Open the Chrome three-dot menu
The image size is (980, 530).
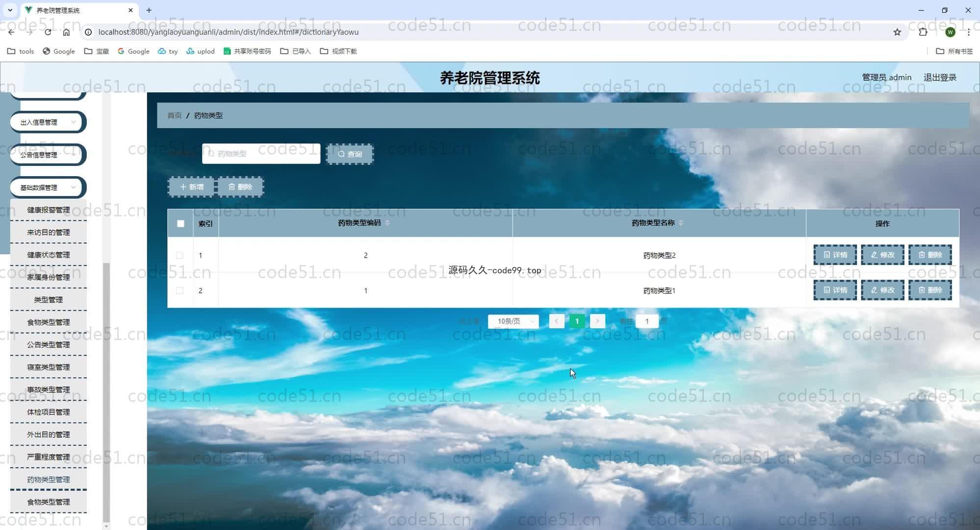click(x=968, y=32)
